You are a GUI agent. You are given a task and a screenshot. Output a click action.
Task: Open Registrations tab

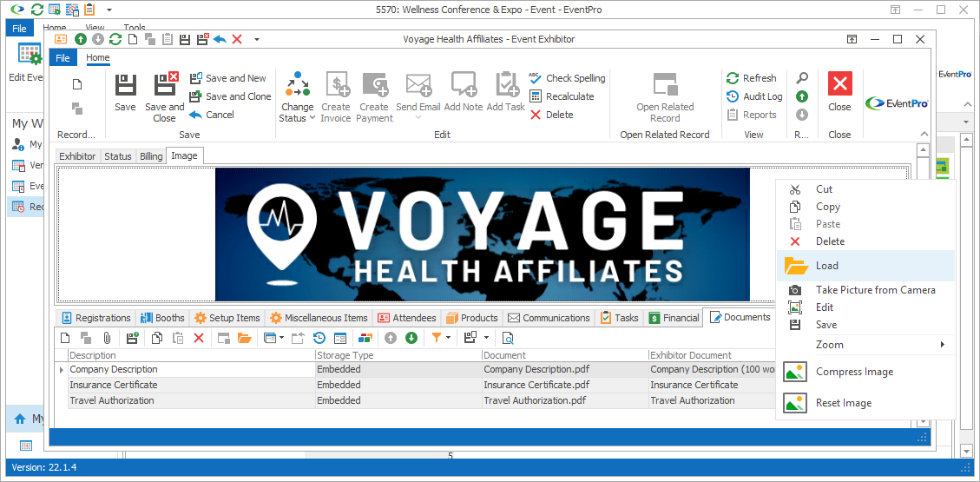pos(96,318)
